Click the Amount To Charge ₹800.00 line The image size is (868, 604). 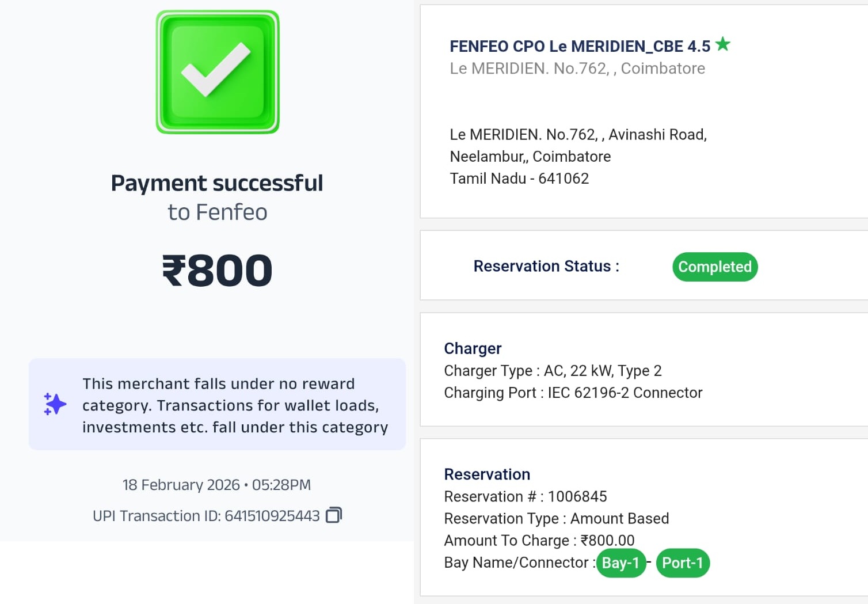(x=539, y=541)
